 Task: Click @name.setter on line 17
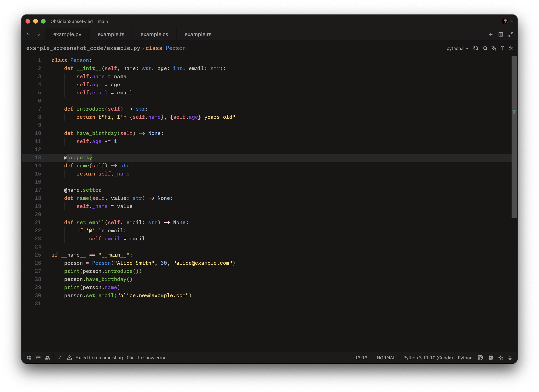pyautogui.click(x=83, y=190)
